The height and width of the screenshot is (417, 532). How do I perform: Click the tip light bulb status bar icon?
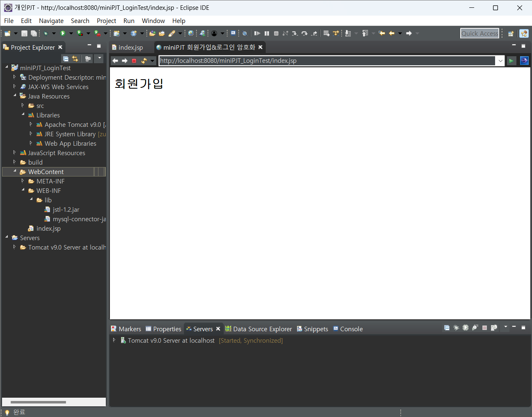[7, 412]
